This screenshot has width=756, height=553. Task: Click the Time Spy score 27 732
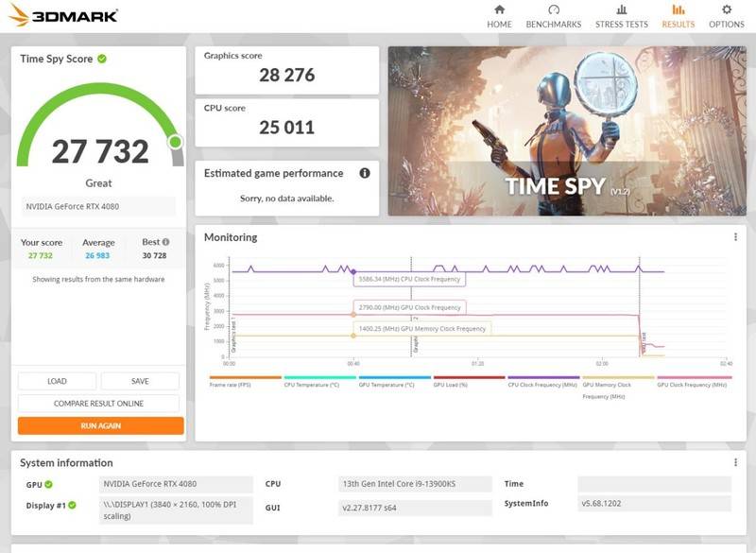pyautogui.click(x=100, y=151)
